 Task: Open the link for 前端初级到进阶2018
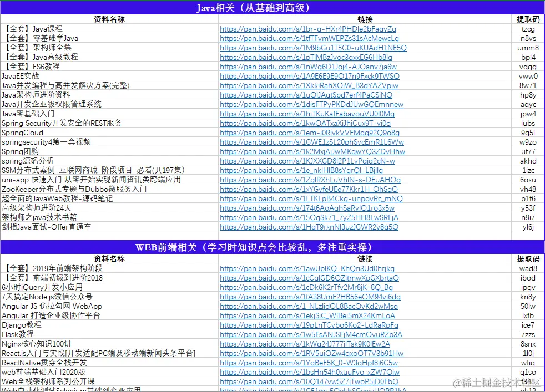click(x=309, y=278)
